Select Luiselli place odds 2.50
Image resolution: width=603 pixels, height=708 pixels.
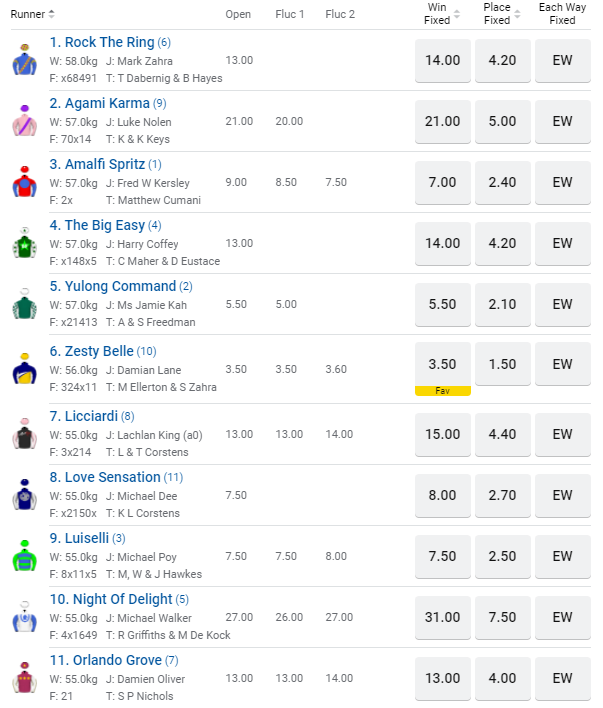502,556
